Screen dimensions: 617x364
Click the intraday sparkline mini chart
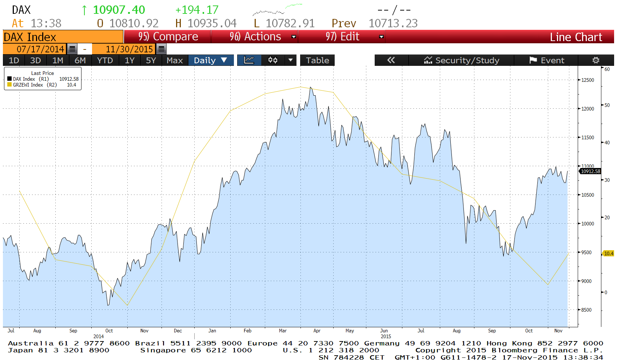277,10
